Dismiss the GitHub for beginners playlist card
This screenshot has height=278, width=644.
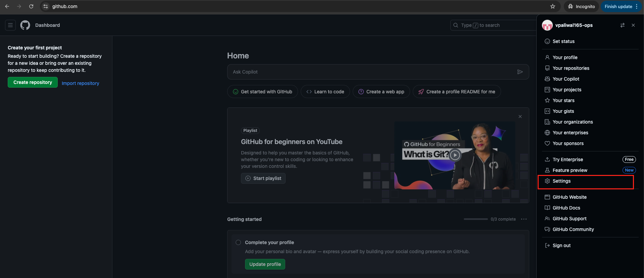click(x=520, y=117)
